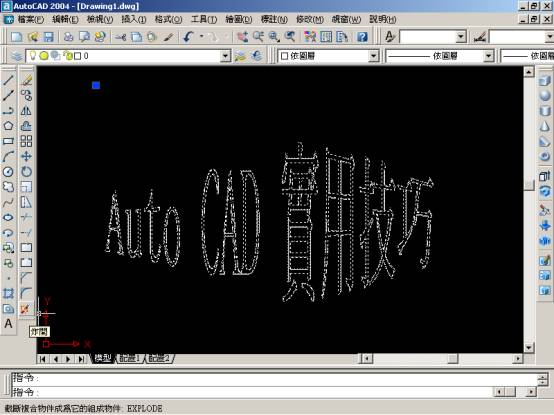Select the Cone solid tool

pyautogui.click(x=545, y=126)
